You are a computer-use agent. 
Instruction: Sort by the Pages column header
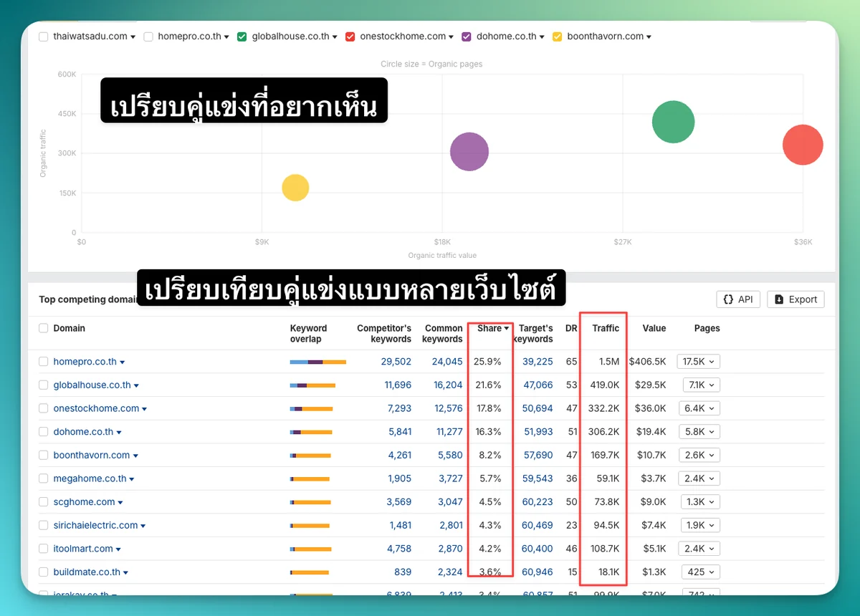pyautogui.click(x=707, y=328)
